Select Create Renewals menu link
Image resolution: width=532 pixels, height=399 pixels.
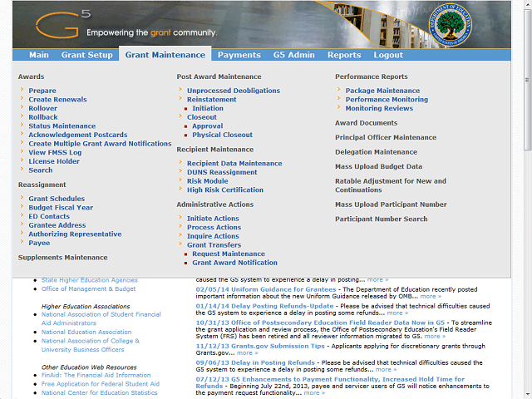[57, 100]
